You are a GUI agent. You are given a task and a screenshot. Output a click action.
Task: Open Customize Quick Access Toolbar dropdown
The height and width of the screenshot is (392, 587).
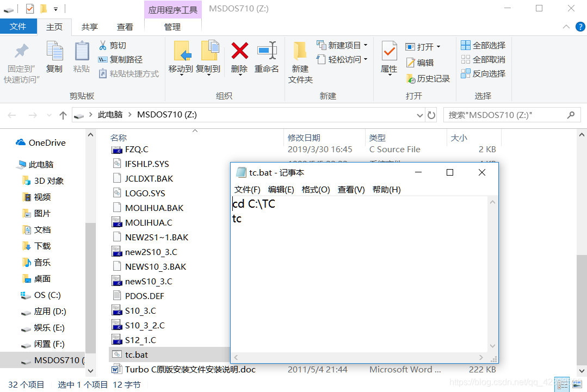[55, 9]
